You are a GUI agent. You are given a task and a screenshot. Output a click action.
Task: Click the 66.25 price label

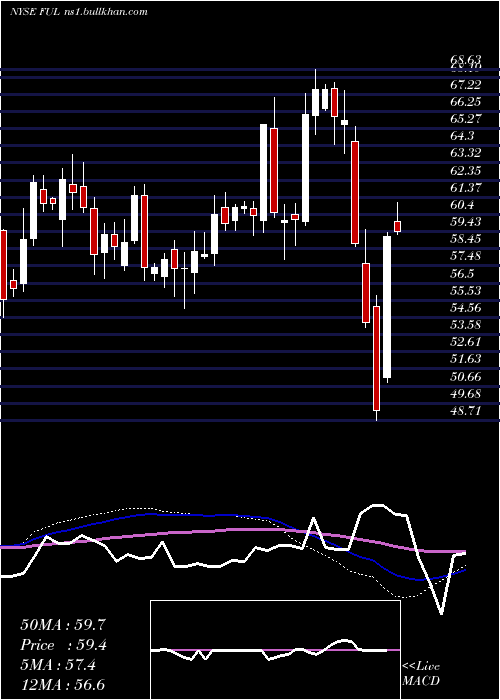[x=465, y=102]
